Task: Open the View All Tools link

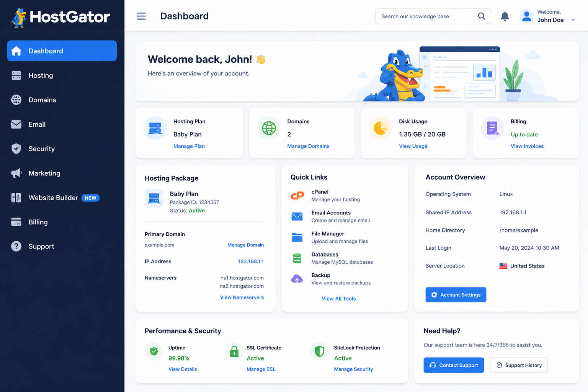Action: [x=339, y=299]
